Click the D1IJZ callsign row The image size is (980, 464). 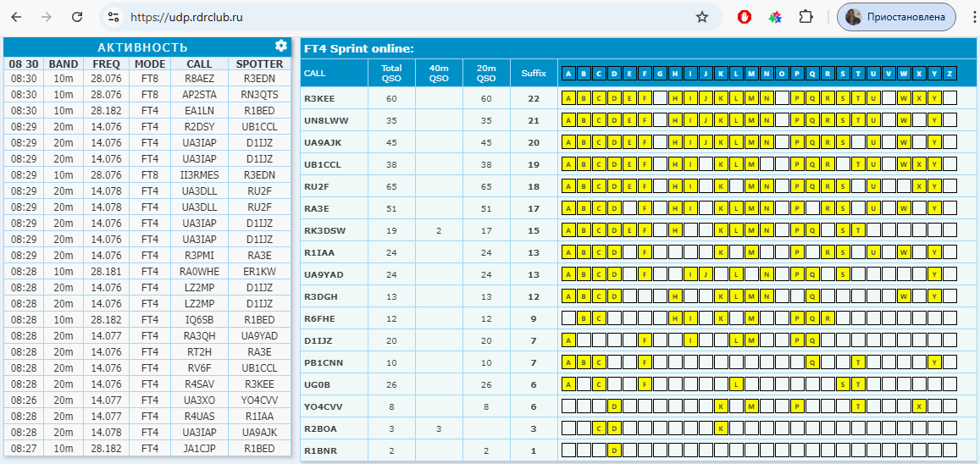tap(318, 340)
